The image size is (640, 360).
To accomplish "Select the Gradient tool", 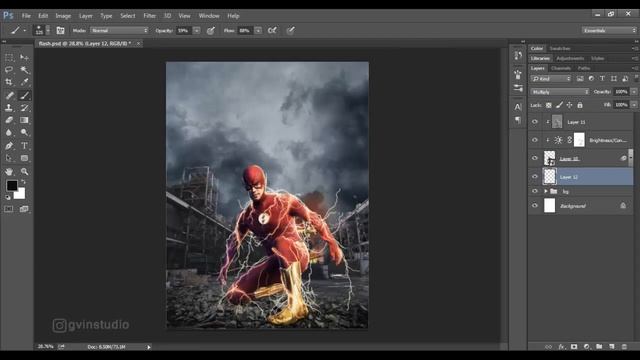I will 24,120.
